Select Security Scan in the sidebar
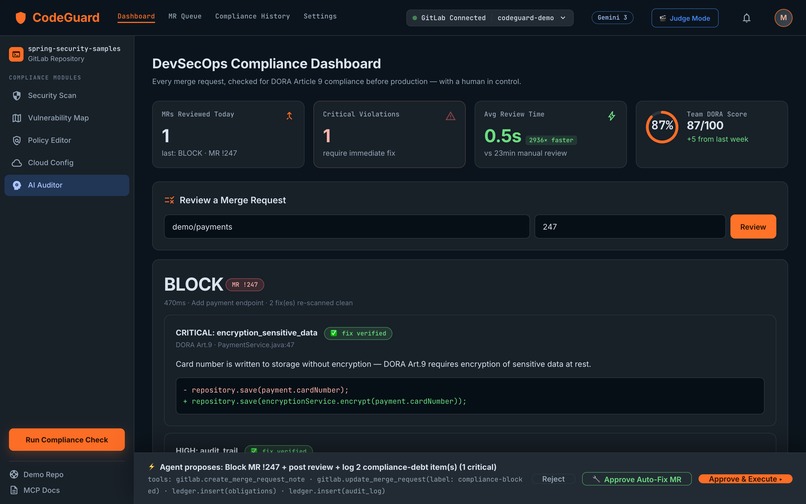The width and height of the screenshot is (806, 504). pyautogui.click(x=67, y=96)
